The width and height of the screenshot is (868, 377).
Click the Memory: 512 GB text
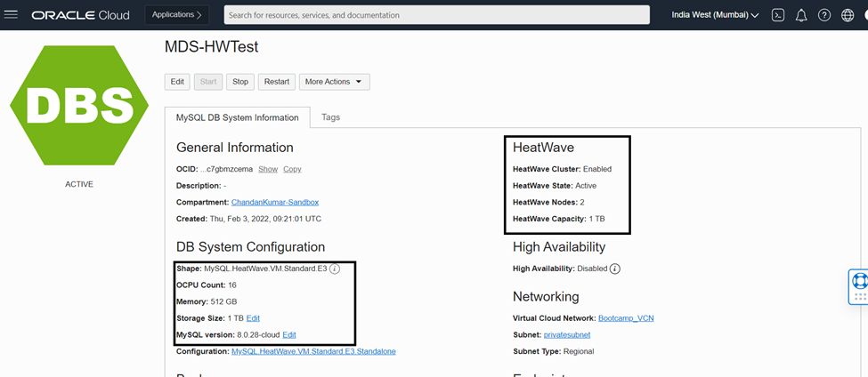(x=207, y=301)
